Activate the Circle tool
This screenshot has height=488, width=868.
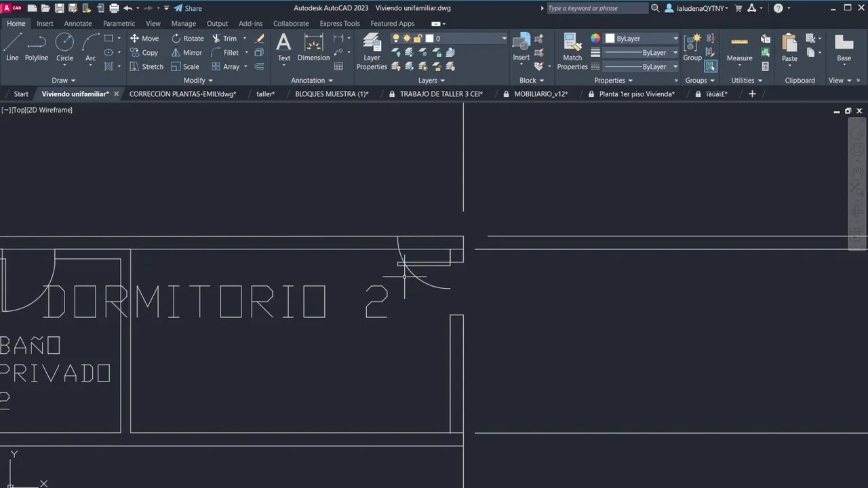[x=64, y=47]
